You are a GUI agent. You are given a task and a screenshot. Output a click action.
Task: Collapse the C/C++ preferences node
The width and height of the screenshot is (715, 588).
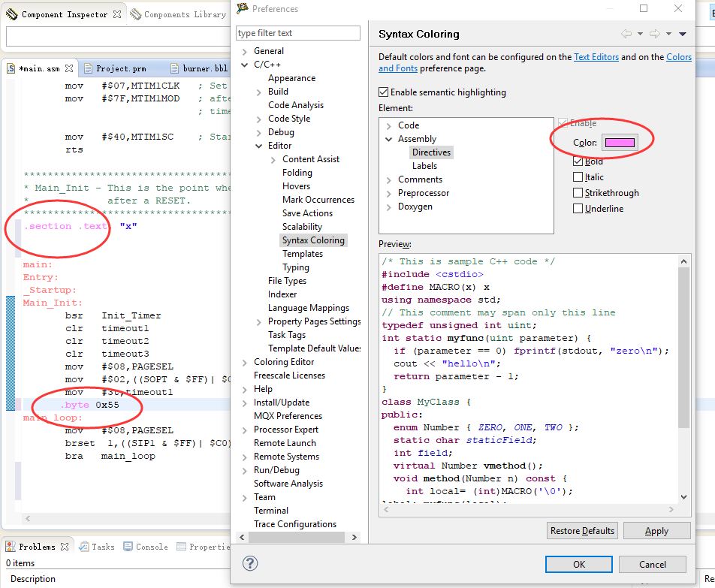click(x=245, y=65)
